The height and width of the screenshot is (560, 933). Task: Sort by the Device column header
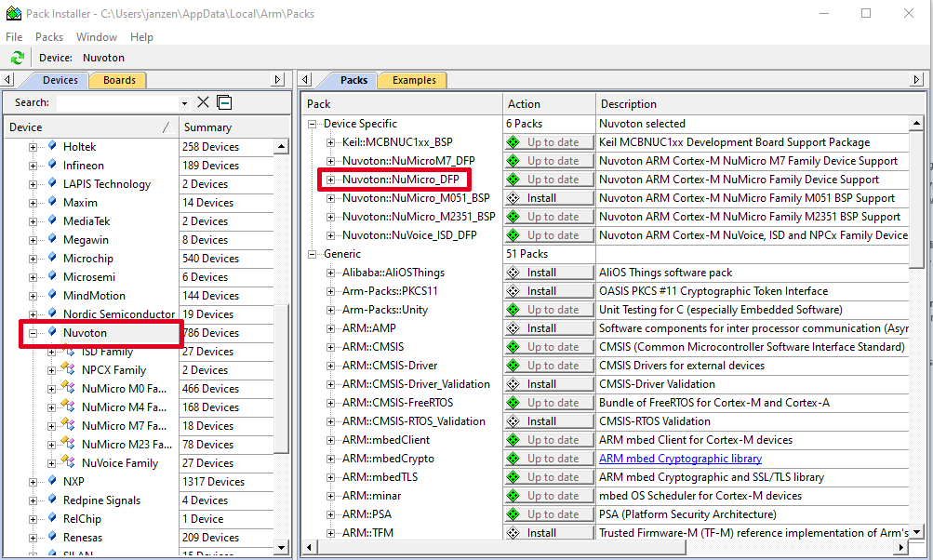pos(90,127)
